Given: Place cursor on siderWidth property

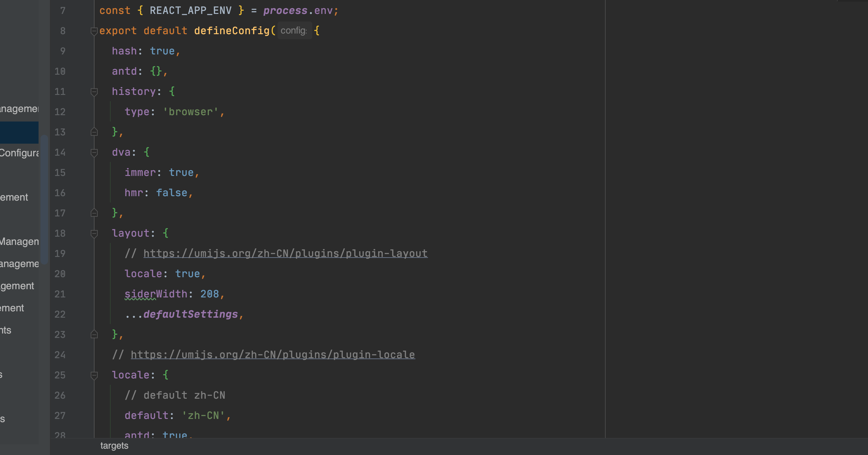Looking at the screenshot, I should [156, 294].
